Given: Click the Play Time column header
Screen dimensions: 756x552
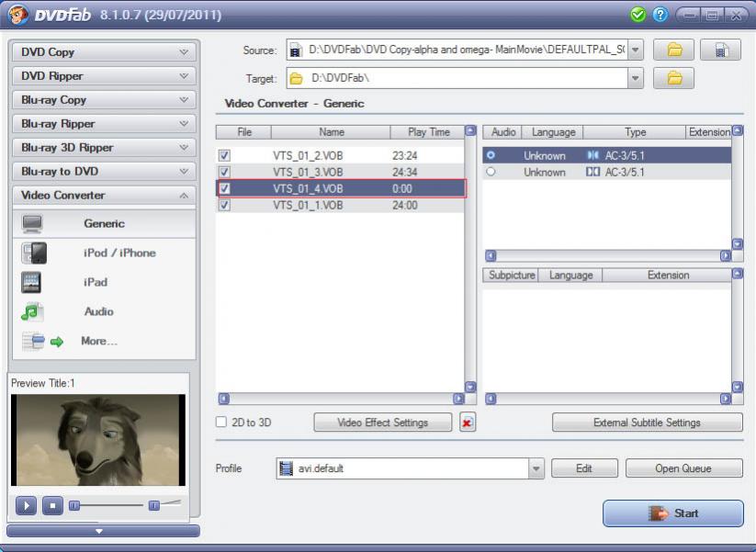Looking at the screenshot, I should coord(428,132).
